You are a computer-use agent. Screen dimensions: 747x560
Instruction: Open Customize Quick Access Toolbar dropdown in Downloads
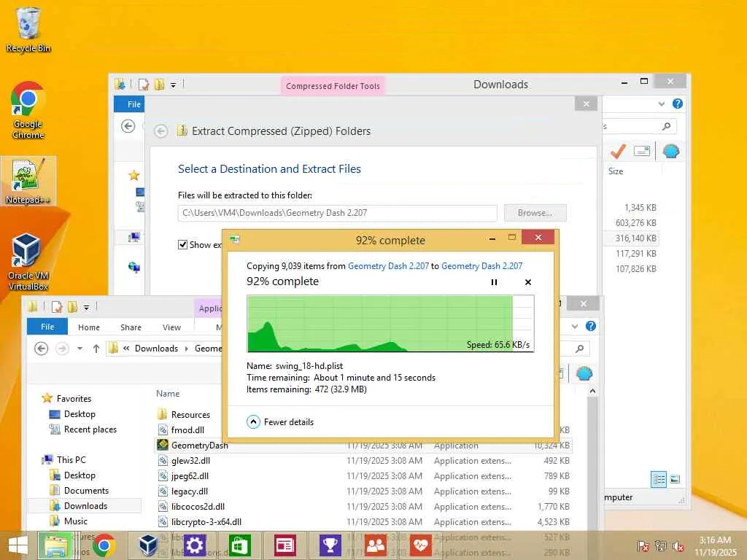coord(174,85)
